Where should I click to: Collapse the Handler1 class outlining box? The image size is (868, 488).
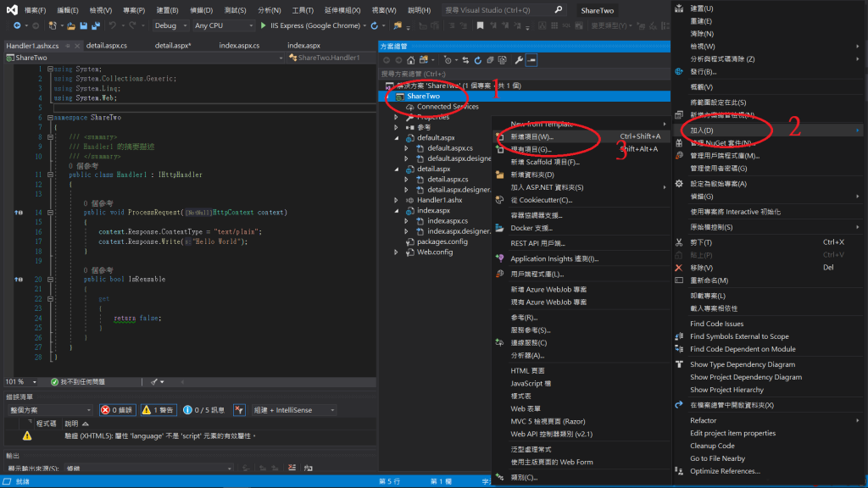tap(50, 175)
